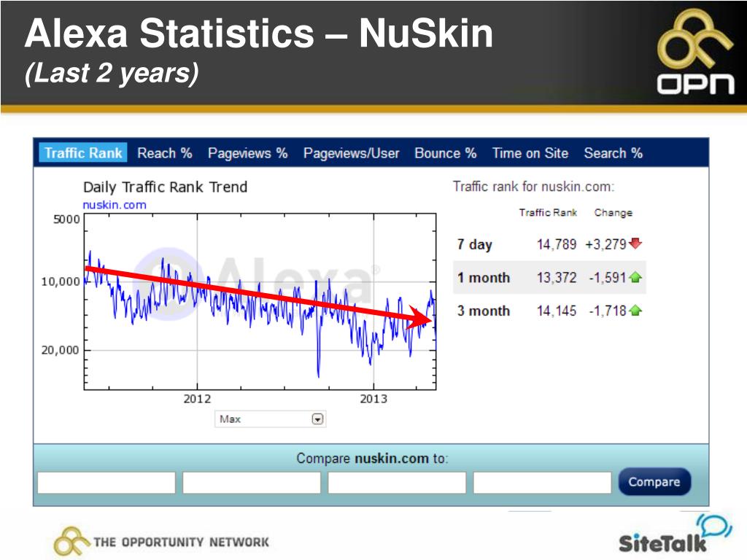Image resolution: width=747 pixels, height=560 pixels.
Task: Click the fourth compare site input field
Action: [542, 483]
